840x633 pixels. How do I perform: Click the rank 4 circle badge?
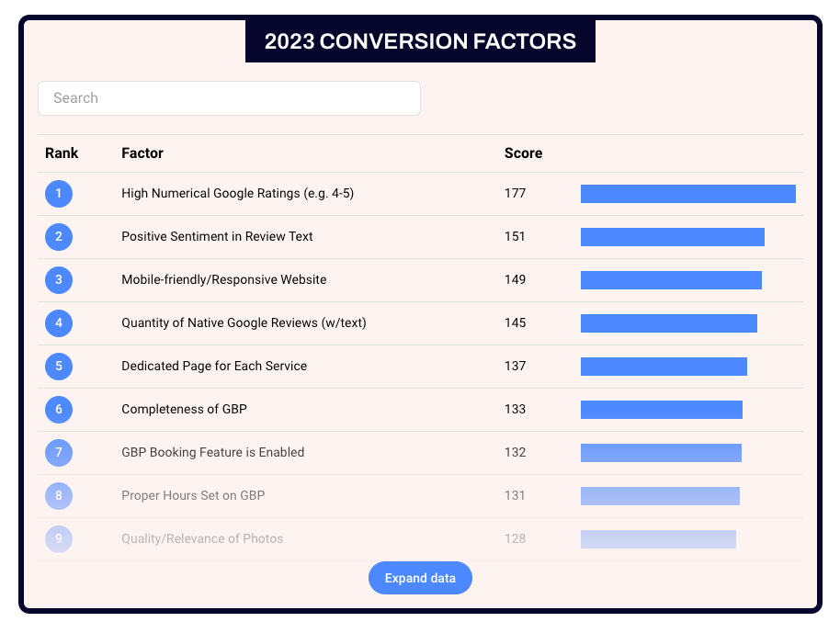tap(59, 323)
